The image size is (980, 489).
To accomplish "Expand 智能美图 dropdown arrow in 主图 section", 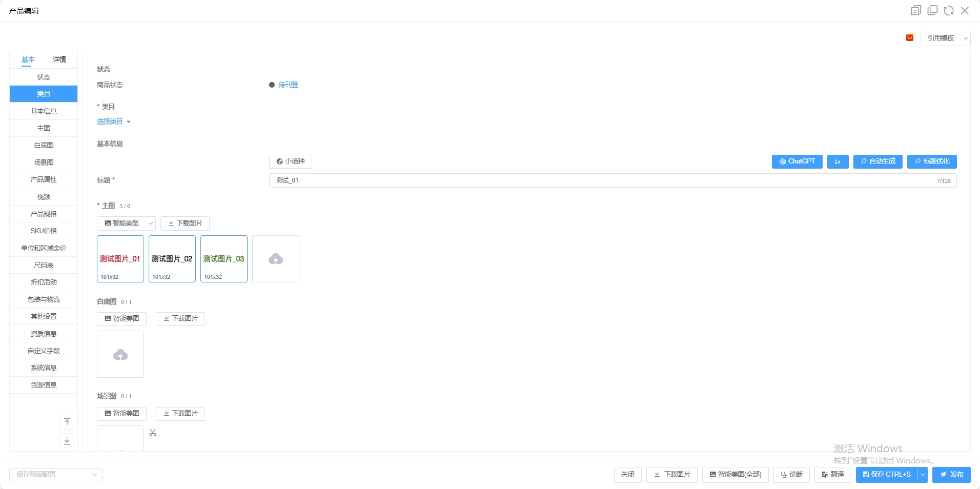I will (151, 223).
